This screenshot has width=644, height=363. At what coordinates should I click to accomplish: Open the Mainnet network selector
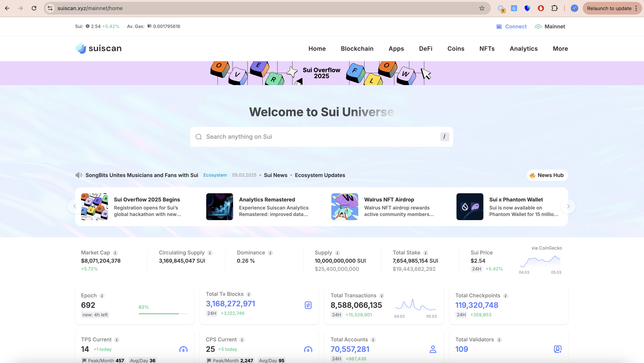549,26
